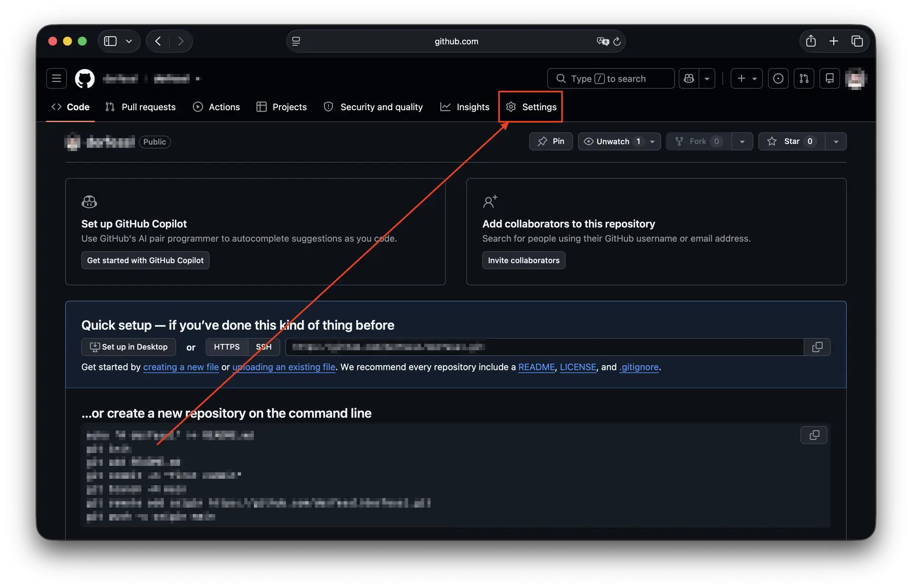This screenshot has width=912, height=588.
Task: Open the Insights tab
Action: coord(465,107)
